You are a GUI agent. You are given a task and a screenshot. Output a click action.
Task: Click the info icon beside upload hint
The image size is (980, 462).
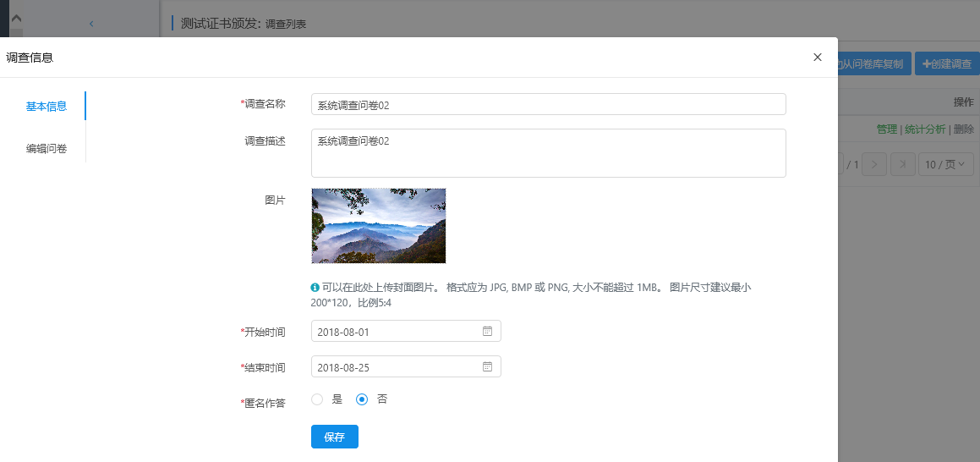tap(315, 288)
